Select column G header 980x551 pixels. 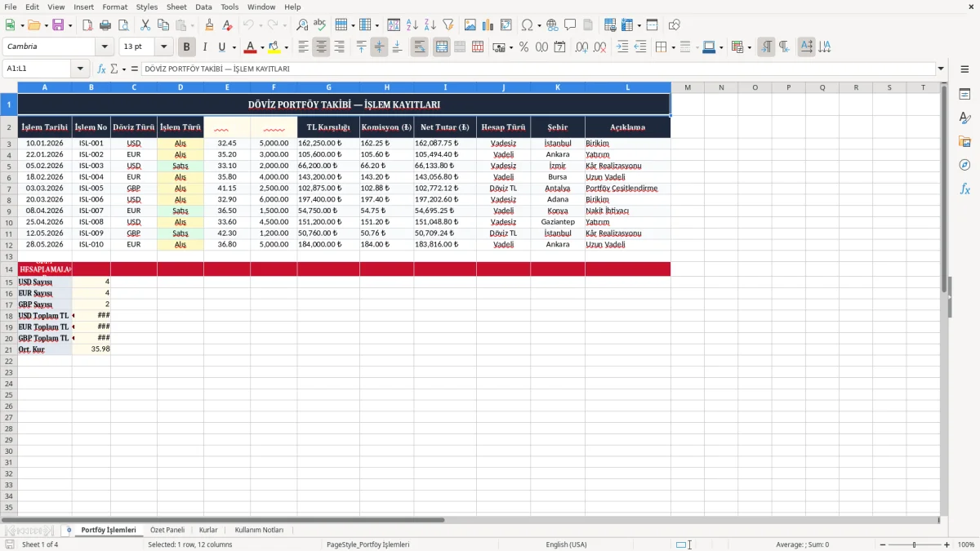click(328, 87)
